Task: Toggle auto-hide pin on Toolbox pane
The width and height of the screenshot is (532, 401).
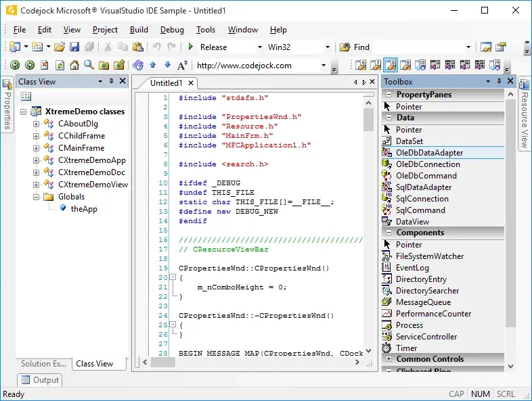Action: [499, 81]
